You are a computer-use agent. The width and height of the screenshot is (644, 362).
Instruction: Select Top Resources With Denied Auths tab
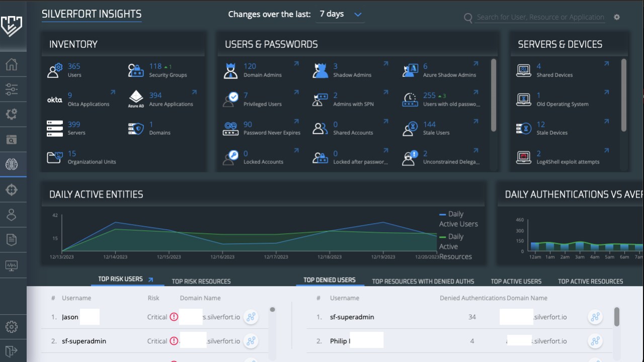(x=423, y=281)
